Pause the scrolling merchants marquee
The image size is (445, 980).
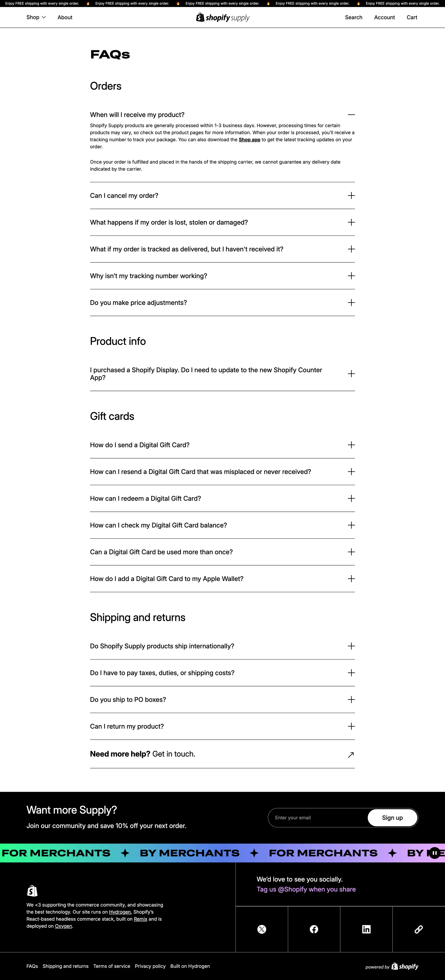tap(434, 853)
